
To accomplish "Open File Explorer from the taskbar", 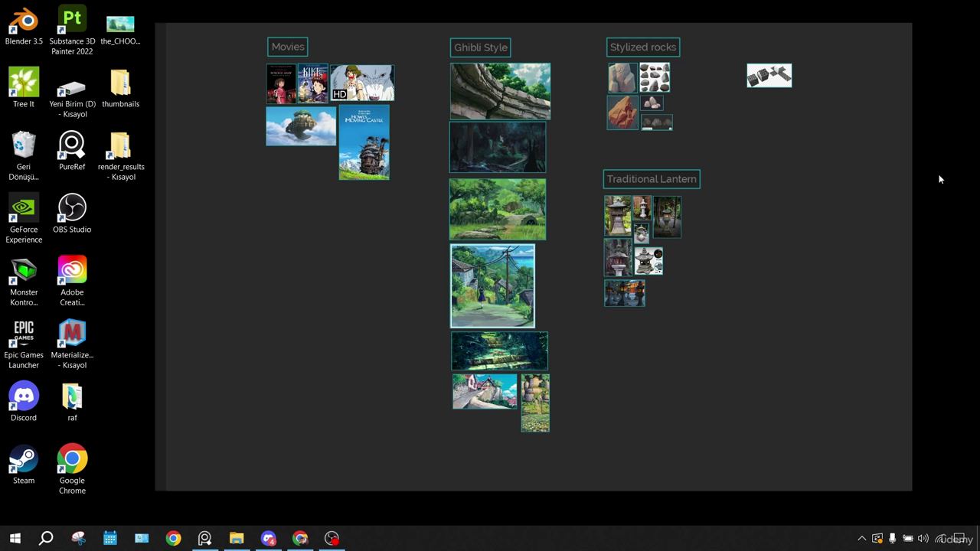I will point(237,538).
